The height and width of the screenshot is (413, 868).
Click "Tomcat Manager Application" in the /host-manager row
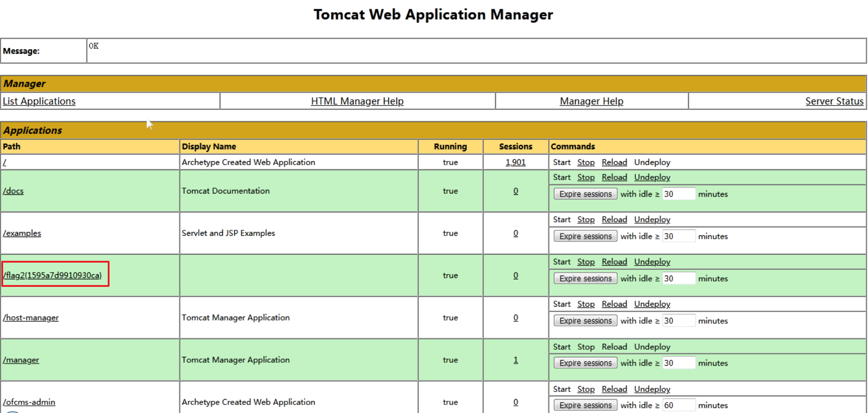coord(236,317)
